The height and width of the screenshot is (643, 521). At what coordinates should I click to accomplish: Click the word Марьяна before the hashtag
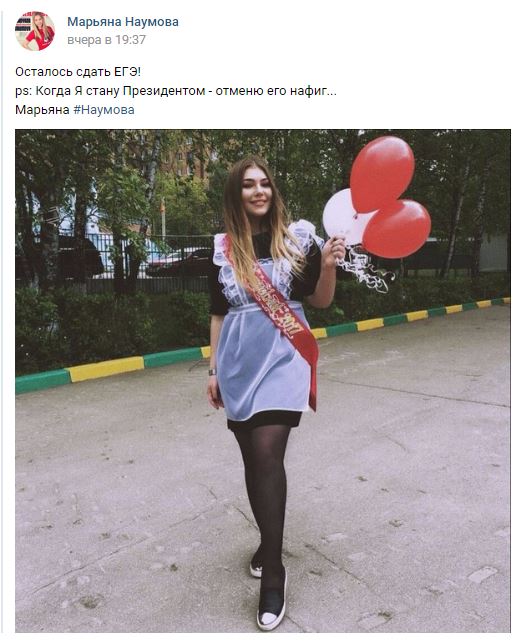point(42,110)
